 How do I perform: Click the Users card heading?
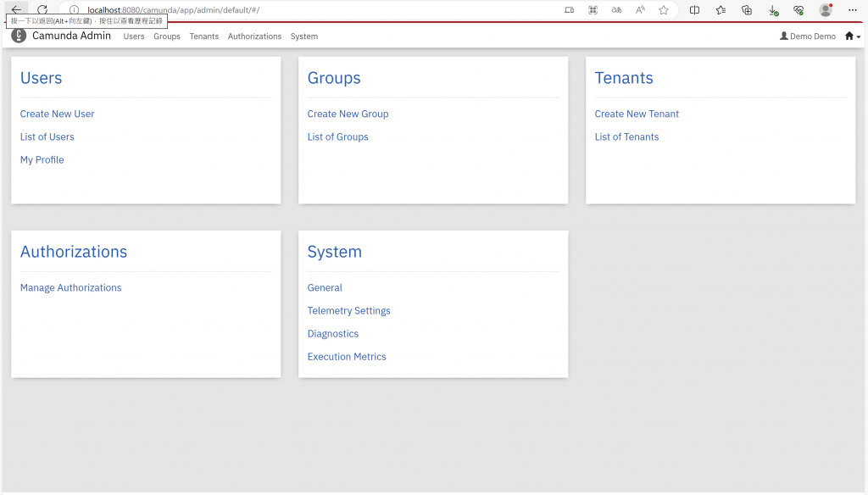(x=41, y=78)
